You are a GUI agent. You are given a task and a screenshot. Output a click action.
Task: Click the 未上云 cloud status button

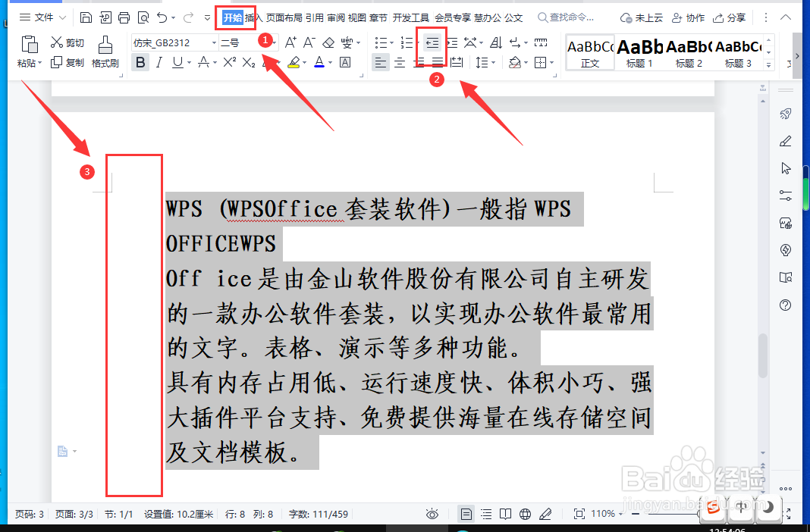(641, 18)
